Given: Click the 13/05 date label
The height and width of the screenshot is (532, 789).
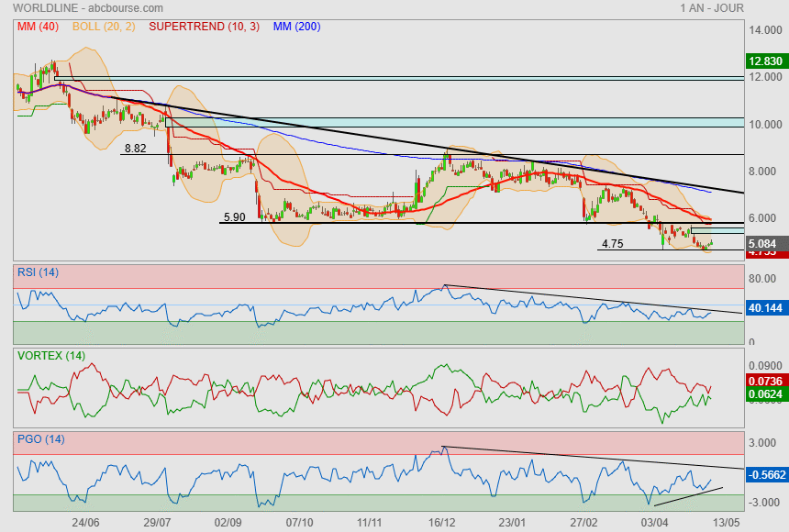Looking at the screenshot, I should (x=726, y=523).
